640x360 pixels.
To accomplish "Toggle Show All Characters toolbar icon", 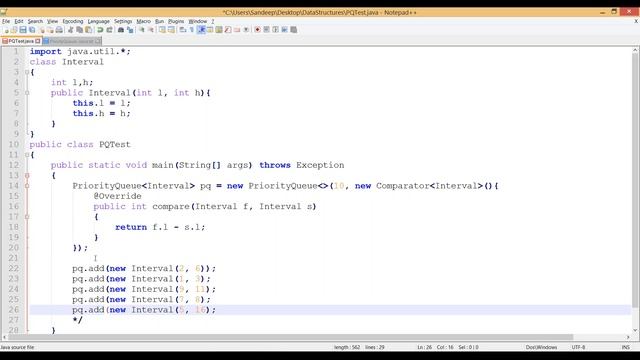I will click(192, 30).
